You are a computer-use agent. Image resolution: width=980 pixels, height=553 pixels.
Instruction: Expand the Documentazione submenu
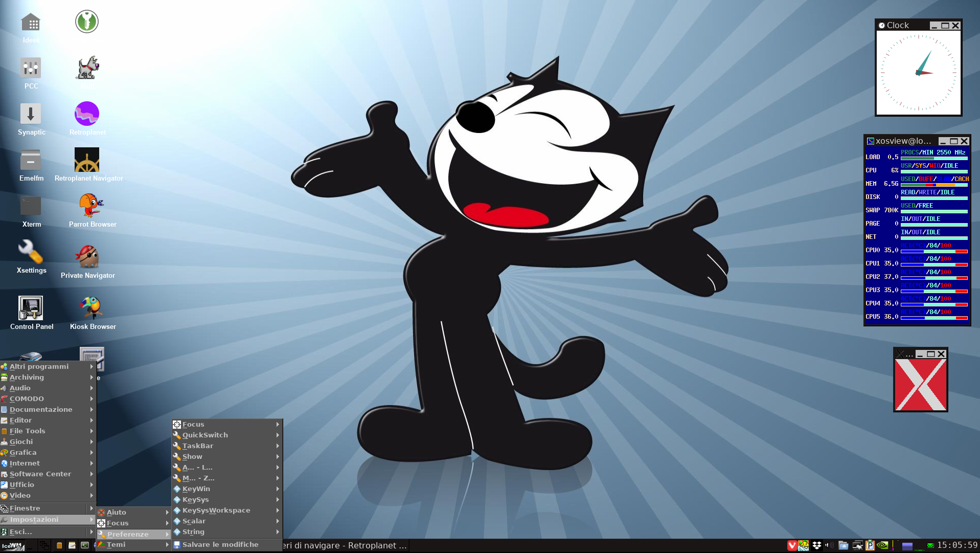[48, 409]
